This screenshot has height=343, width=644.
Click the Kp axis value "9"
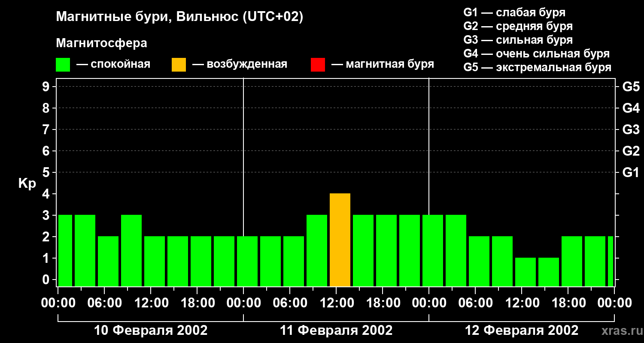tap(47, 87)
